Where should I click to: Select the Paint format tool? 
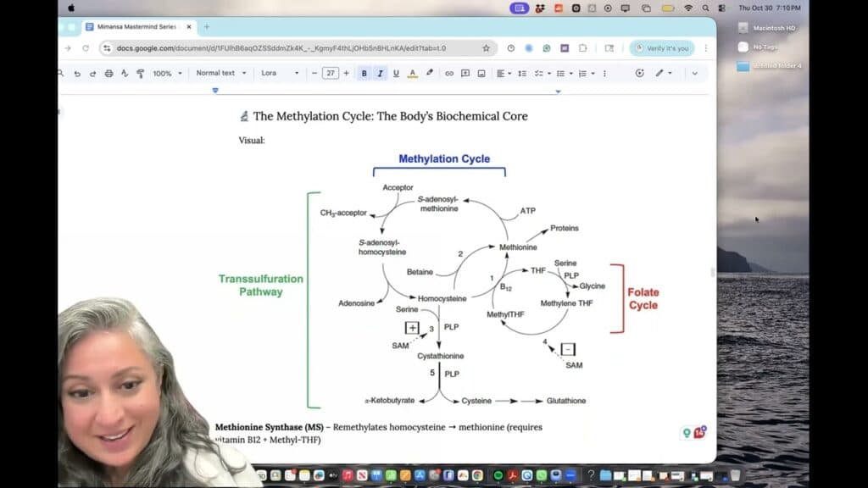pos(140,74)
